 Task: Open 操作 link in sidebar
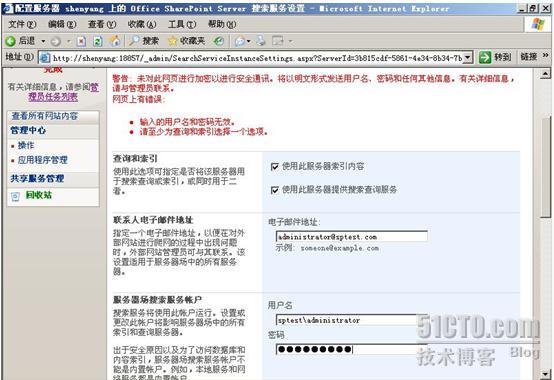click(x=26, y=145)
